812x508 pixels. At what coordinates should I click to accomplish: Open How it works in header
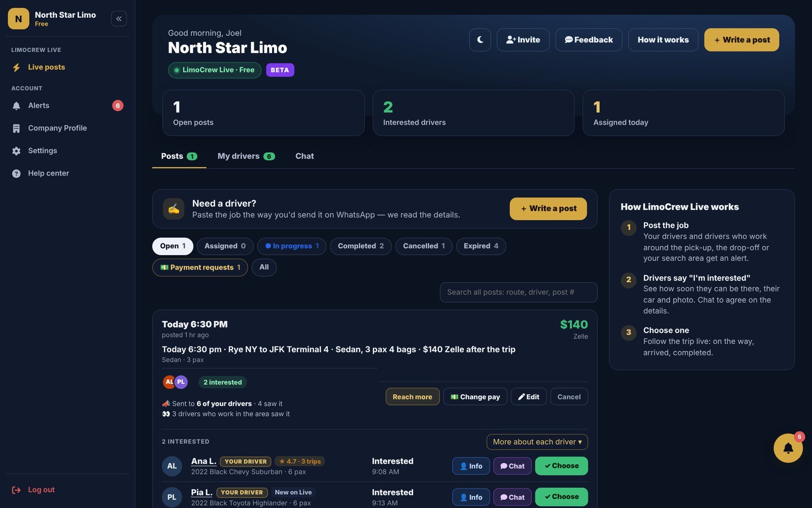(663, 40)
